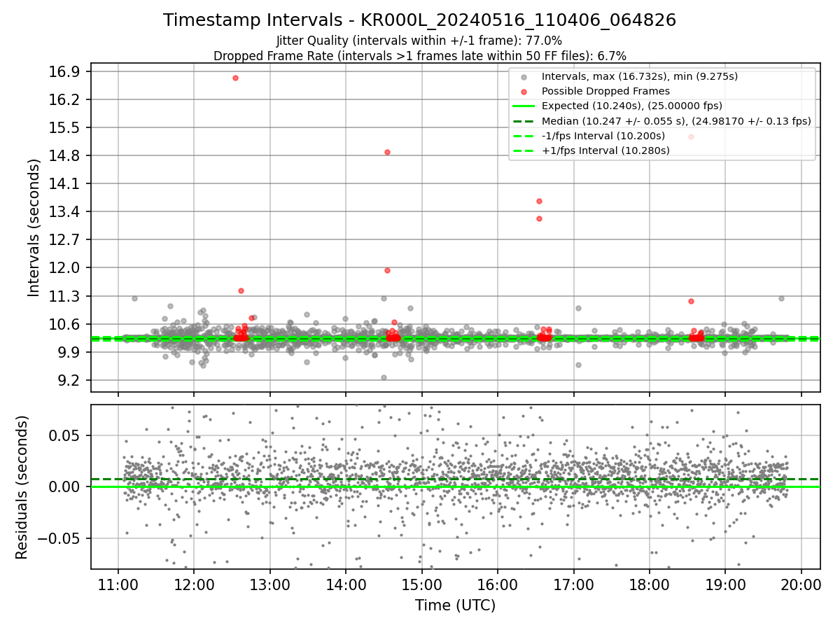
Task: Click the faded red point behind the legend near 15.3 seconds
Action: click(691, 136)
